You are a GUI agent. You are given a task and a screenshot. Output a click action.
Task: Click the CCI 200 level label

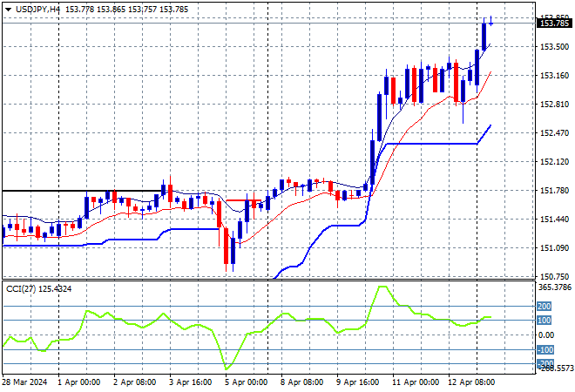(545, 306)
